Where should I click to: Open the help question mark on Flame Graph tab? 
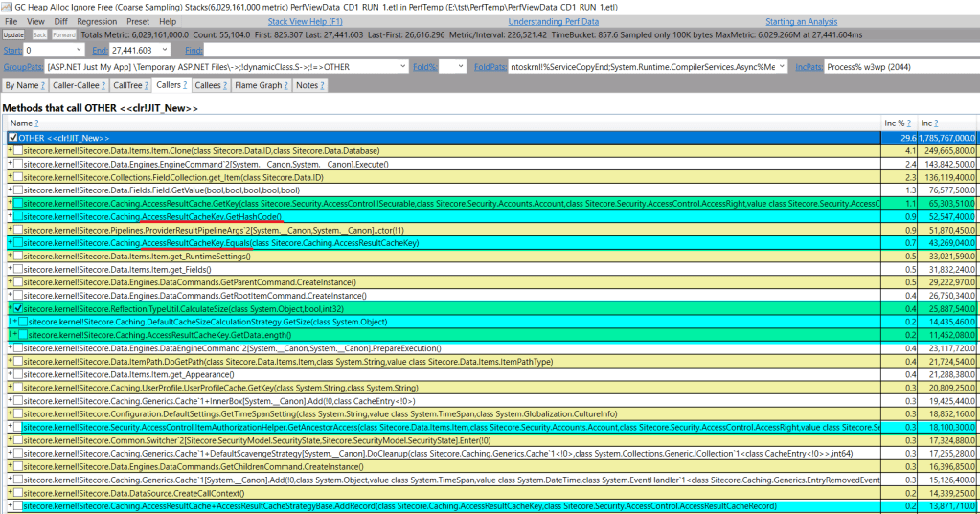pyautogui.click(x=285, y=85)
